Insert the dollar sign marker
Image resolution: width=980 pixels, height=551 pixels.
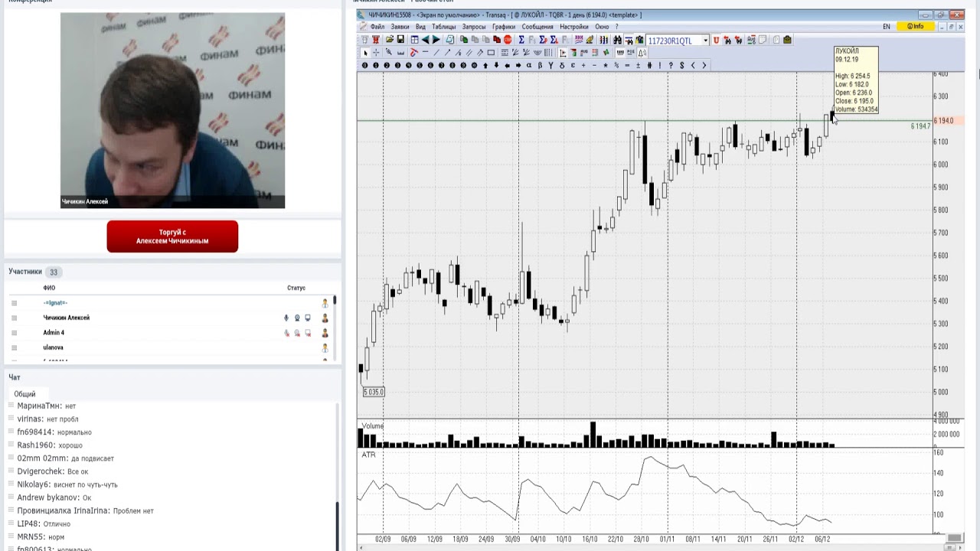point(681,66)
